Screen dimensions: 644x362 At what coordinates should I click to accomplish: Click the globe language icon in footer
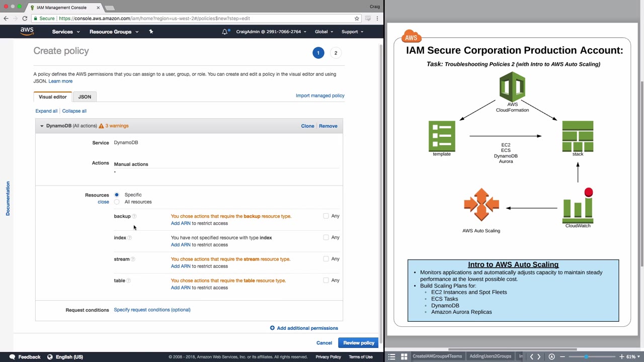pyautogui.click(x=50, y=357)
